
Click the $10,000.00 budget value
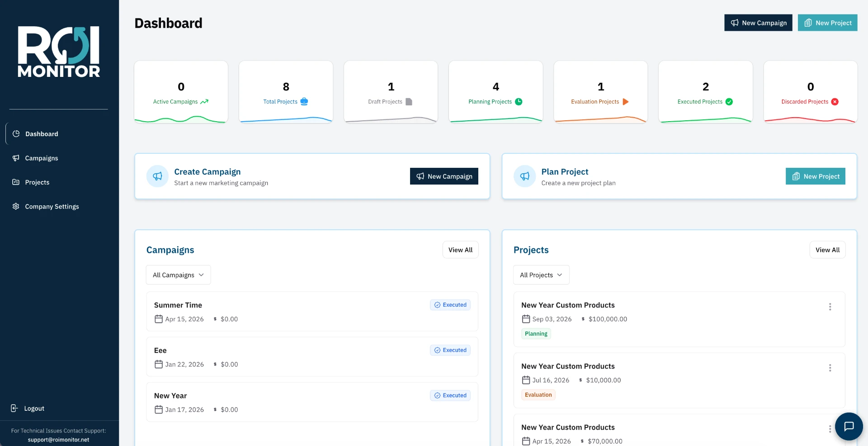click(x=604, y=380)
